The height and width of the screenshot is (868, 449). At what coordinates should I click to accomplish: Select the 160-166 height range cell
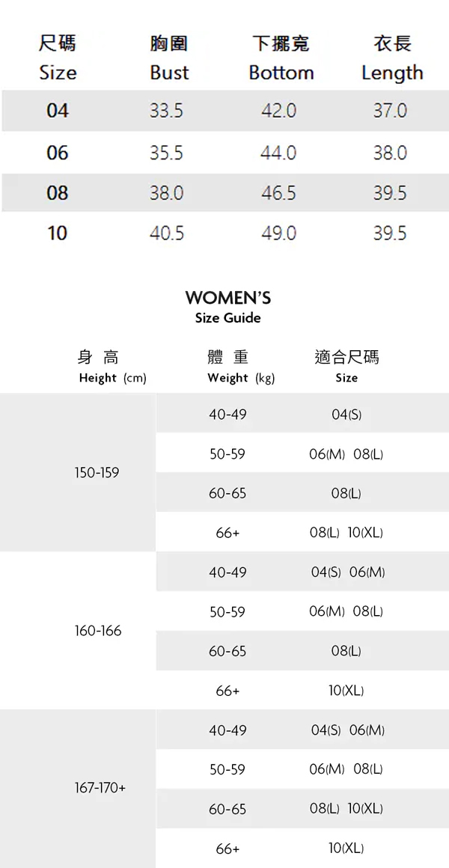[x=97, y=631]
